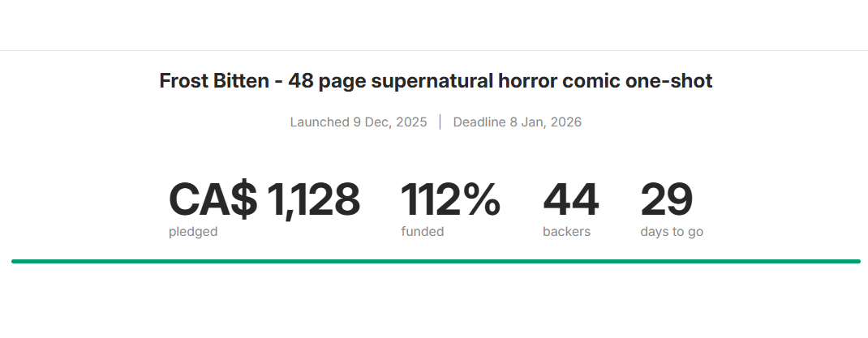Click the divider between launch and deadline dates
Image resolution: width=868 pixels, height=338 pixels.
pos(440,122)
